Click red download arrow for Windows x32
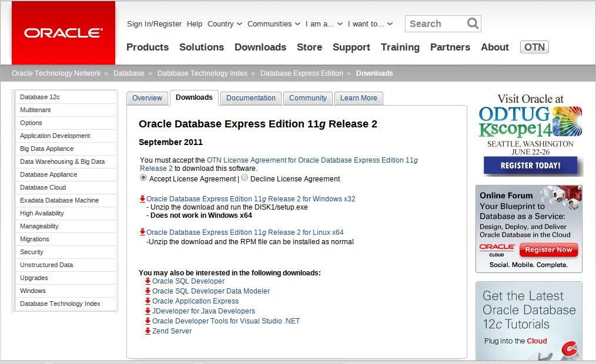The height and width of the screenshot is (364, 596). (142, 198)
